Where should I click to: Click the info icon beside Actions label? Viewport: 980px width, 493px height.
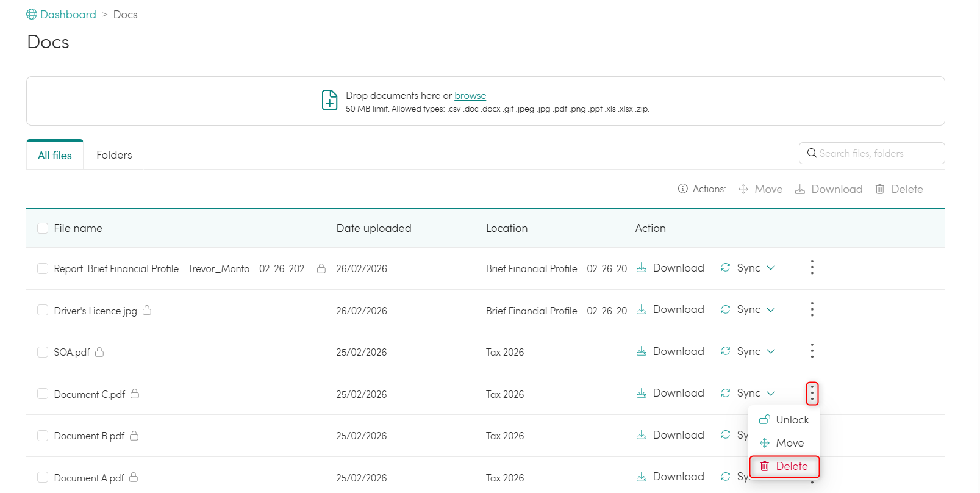682,189
